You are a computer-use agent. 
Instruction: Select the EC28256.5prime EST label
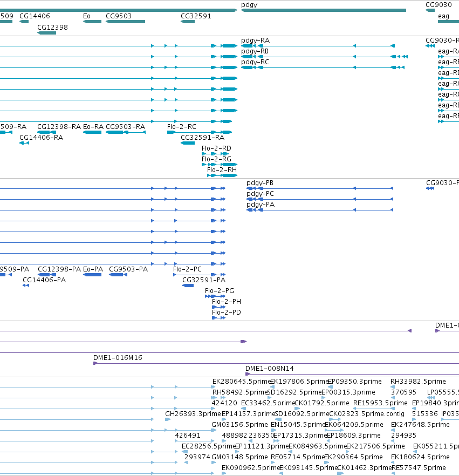(209, 446)
